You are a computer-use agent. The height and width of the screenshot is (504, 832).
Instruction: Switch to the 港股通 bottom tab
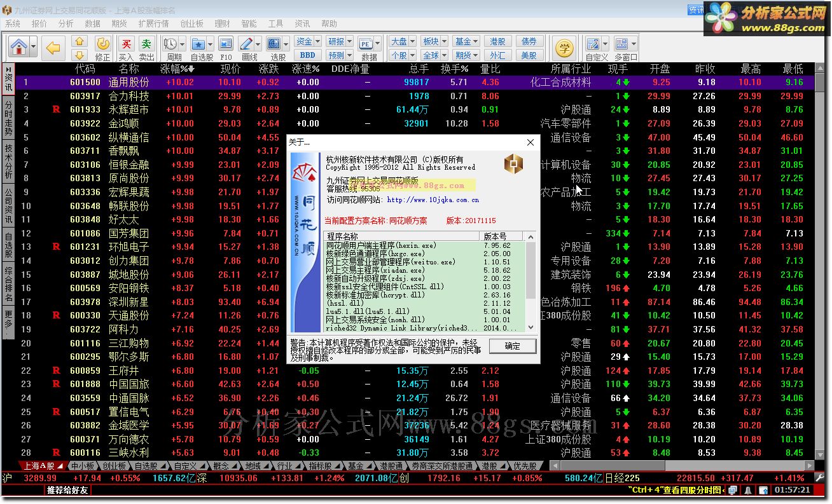(392, 466)
